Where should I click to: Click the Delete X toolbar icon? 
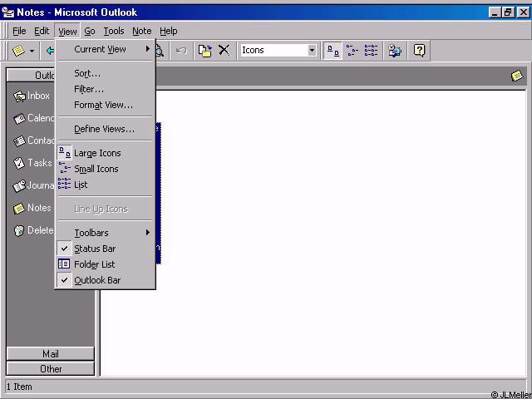point(224,51)
